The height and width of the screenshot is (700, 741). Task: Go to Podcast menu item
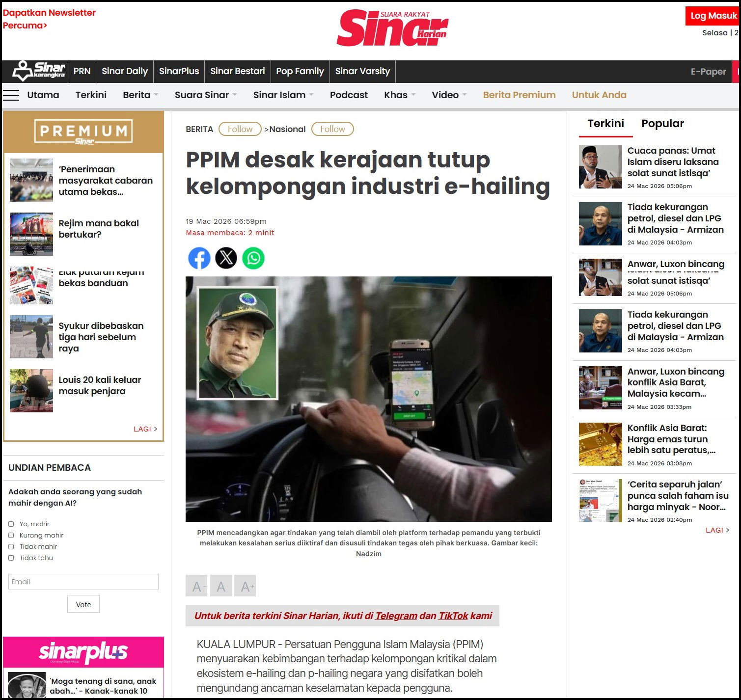tap(349, 95)
